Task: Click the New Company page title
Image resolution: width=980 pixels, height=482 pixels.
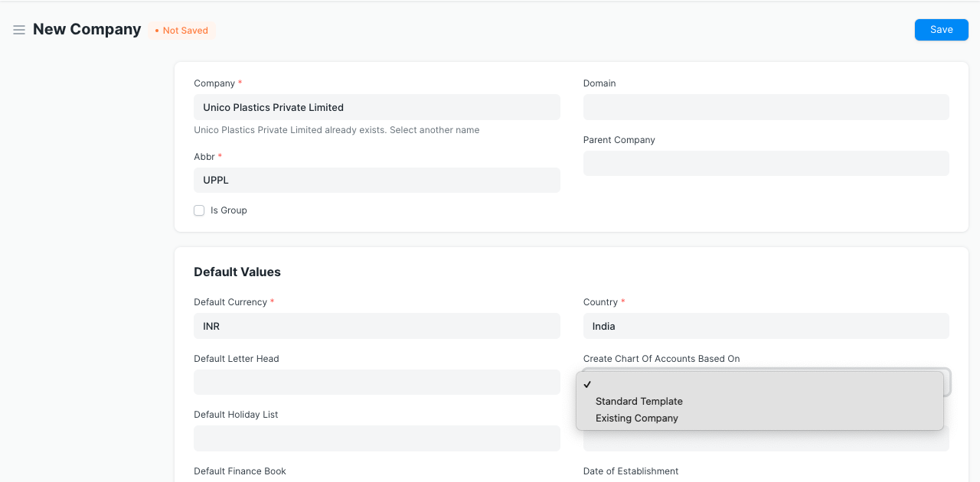Action: pos(87,29)
